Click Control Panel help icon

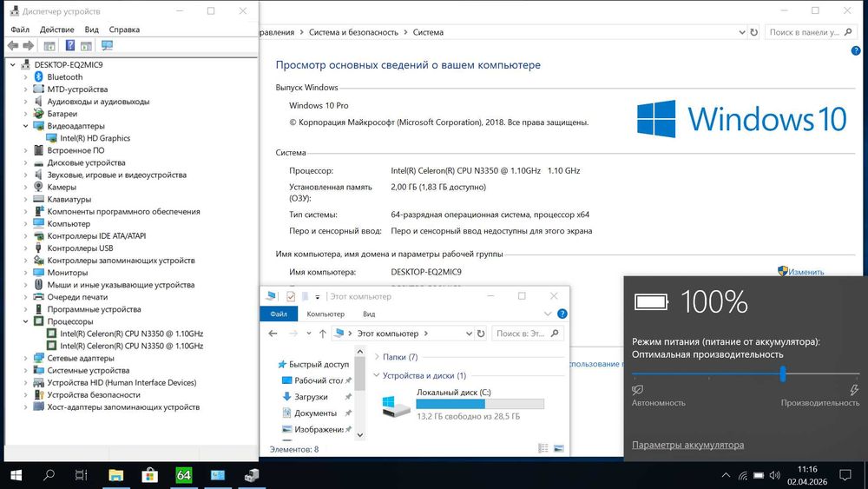[x=856, y=51]
